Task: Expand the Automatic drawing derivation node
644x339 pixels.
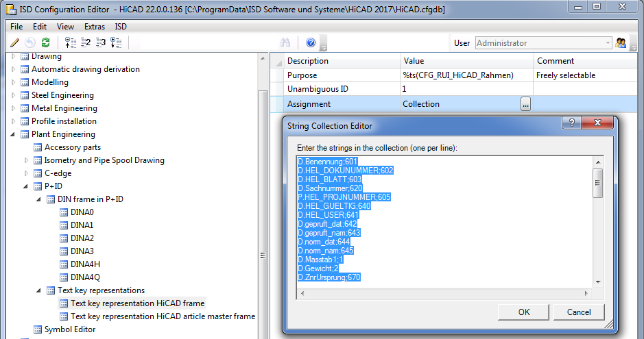Action: click(14, 69)
